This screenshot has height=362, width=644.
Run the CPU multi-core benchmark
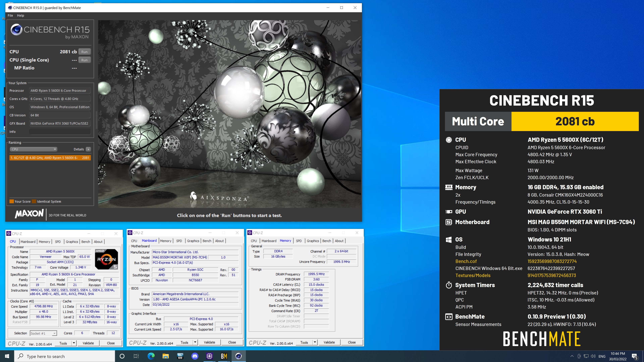click(85, 52)
